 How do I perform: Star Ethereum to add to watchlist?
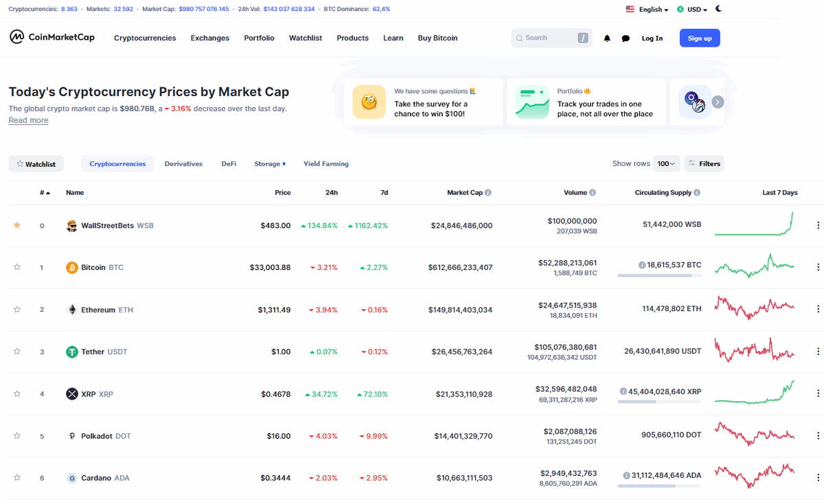17,309
